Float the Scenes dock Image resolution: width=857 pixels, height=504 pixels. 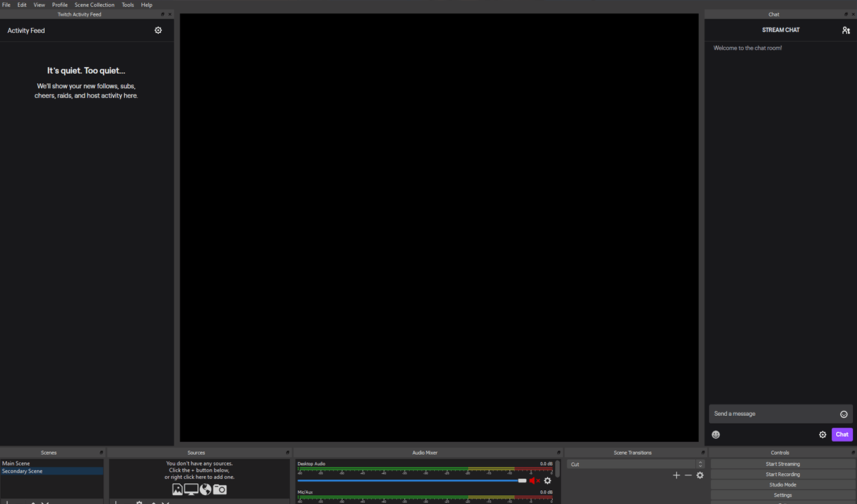click(x=101, y=453)
